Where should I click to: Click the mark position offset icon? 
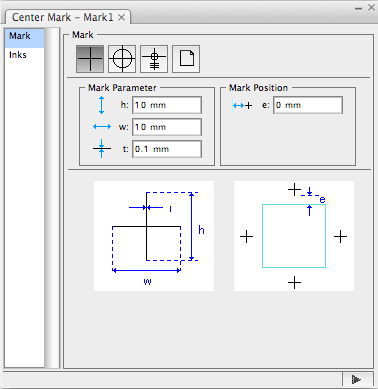pos(242,105)
